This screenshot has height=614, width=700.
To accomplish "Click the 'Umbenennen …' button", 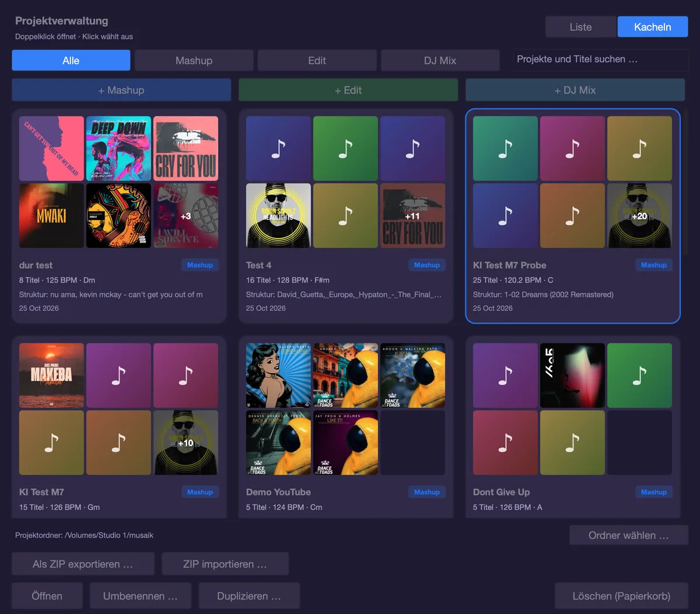I will 140,596.
